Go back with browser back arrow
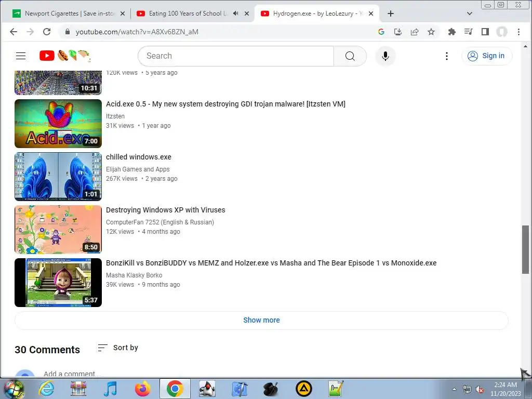 click(x=14, y=32)
